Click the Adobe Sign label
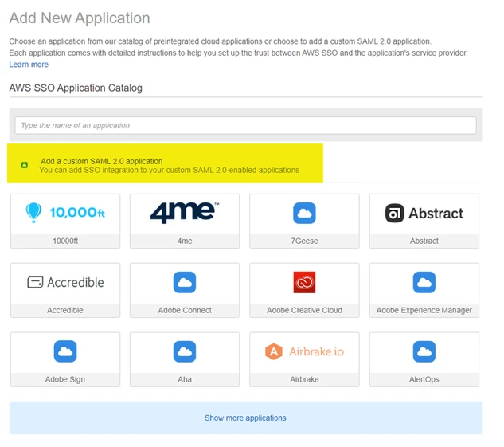The height and width of the screenshot is (447, 504). 65,379
